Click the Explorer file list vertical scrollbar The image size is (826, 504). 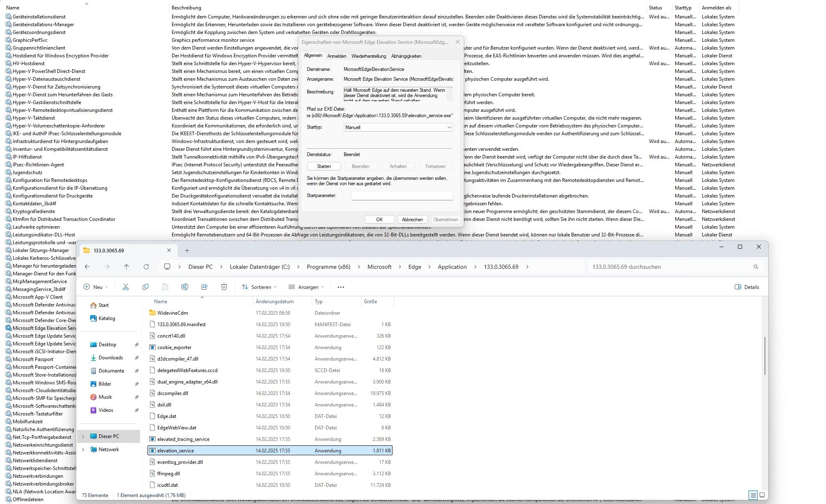(765, 355)
